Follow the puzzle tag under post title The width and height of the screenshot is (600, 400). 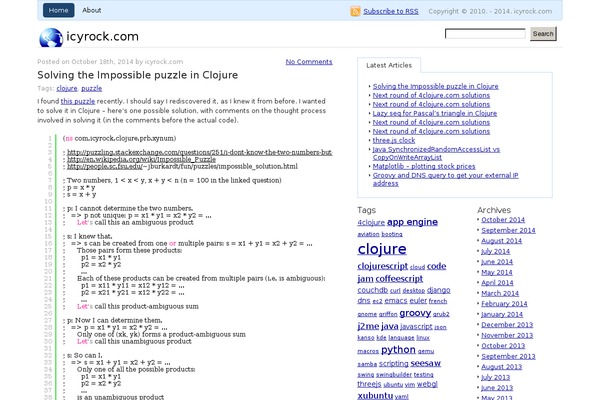pos(91,88)
